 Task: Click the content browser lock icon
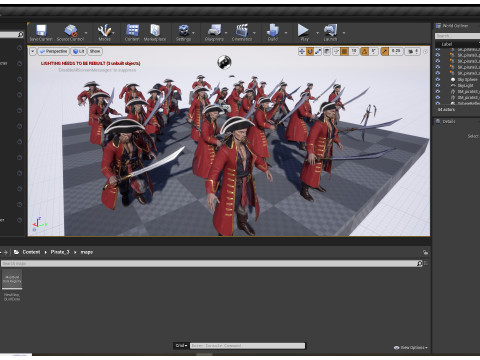[x=425, y=252]
